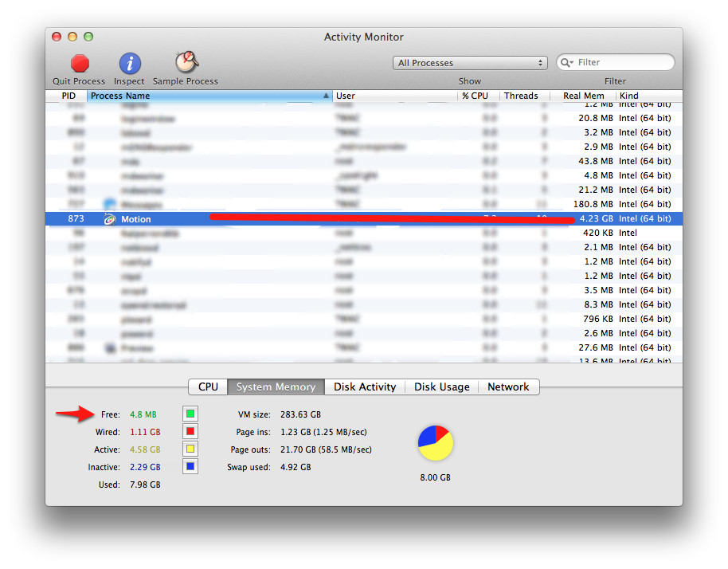
Task: Click into the Filter search field
Action: point(615,62)
